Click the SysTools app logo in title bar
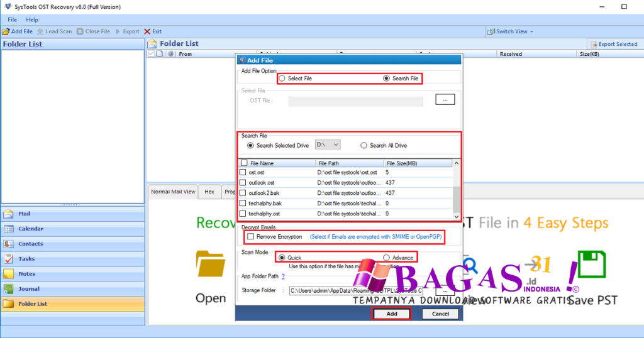644x338 pixels. pos(8,6)
